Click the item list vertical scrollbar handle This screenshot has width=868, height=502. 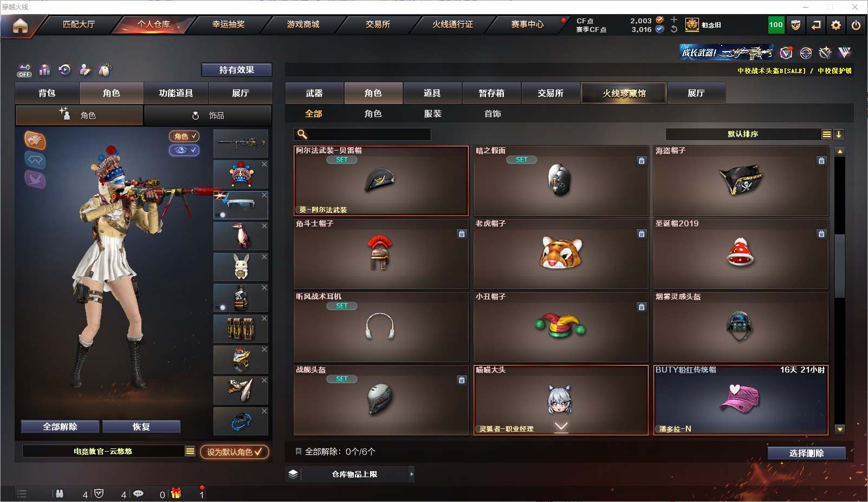point(840,266)
